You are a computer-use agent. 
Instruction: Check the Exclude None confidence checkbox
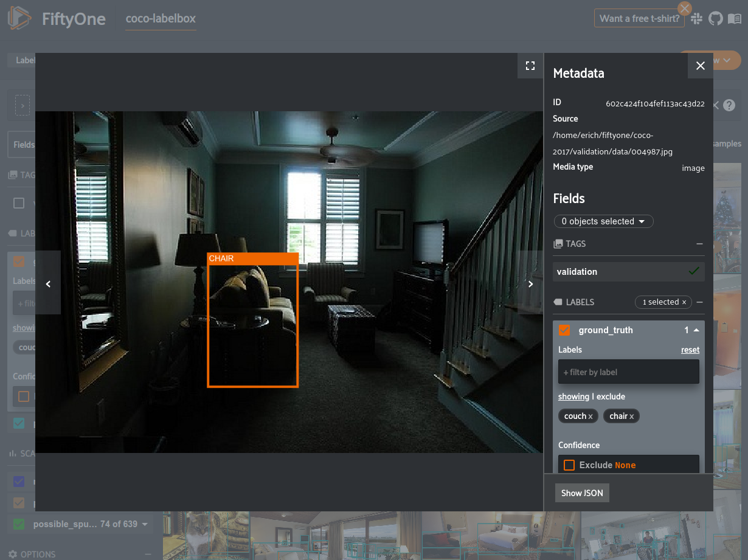(569, 465)
